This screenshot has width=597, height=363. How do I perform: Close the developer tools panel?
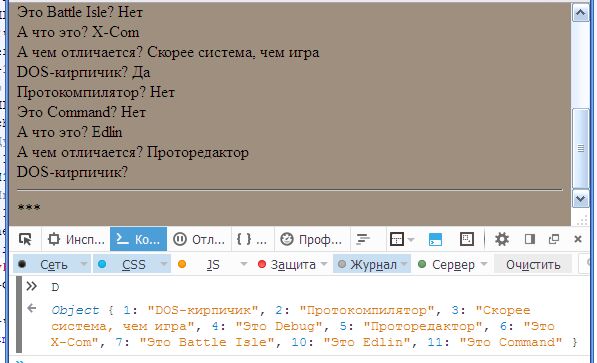pyautogui.click(x=578, y=239)
